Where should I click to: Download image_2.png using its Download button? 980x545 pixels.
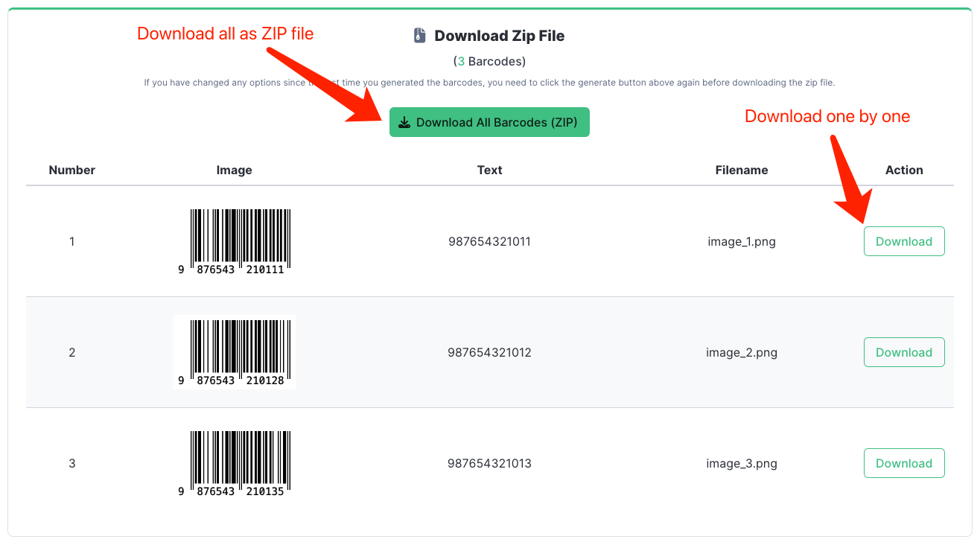click(x=903, y=351)
